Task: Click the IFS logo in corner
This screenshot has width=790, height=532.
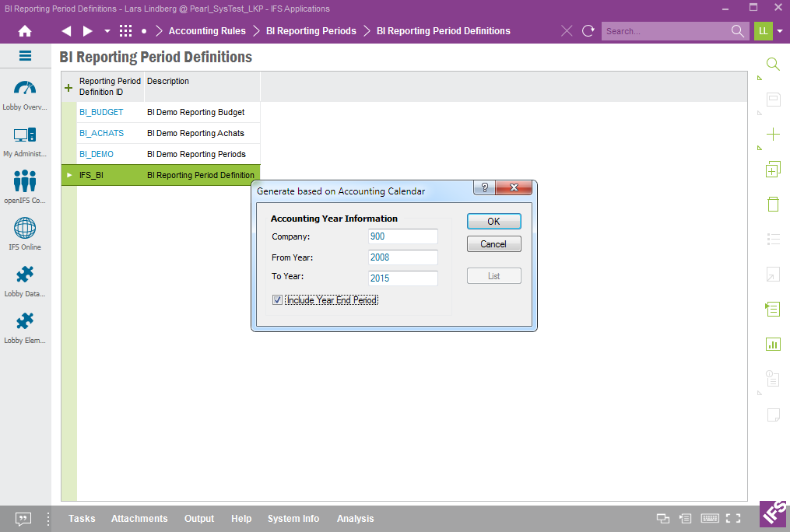Action: [x=774, y=513]
